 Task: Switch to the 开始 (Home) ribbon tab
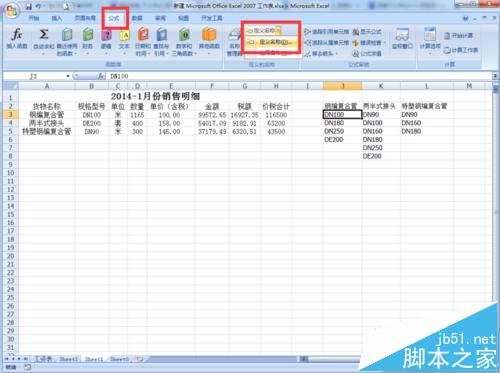click(x=33, y=18)
